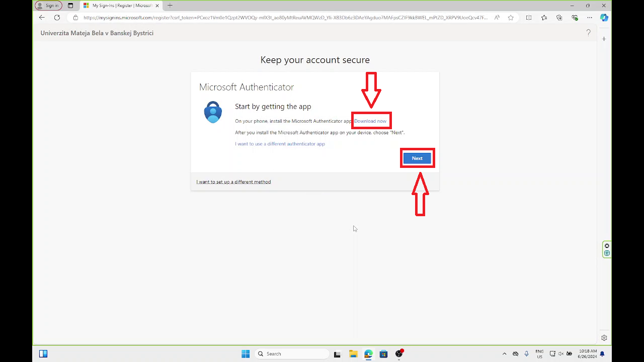Screen dimensions: 644x362
Task: Click the microphone tray icon
Action: pos(527,354)
